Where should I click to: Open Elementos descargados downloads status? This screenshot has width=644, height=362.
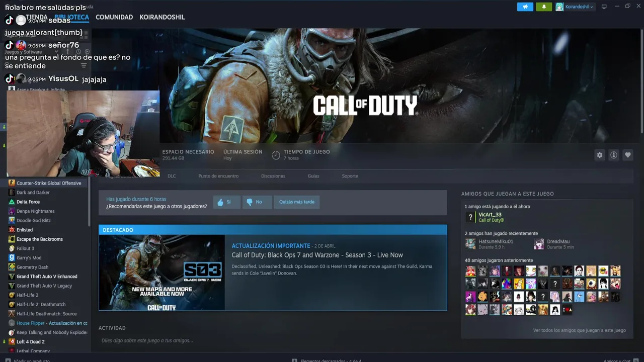click(327, 360)
